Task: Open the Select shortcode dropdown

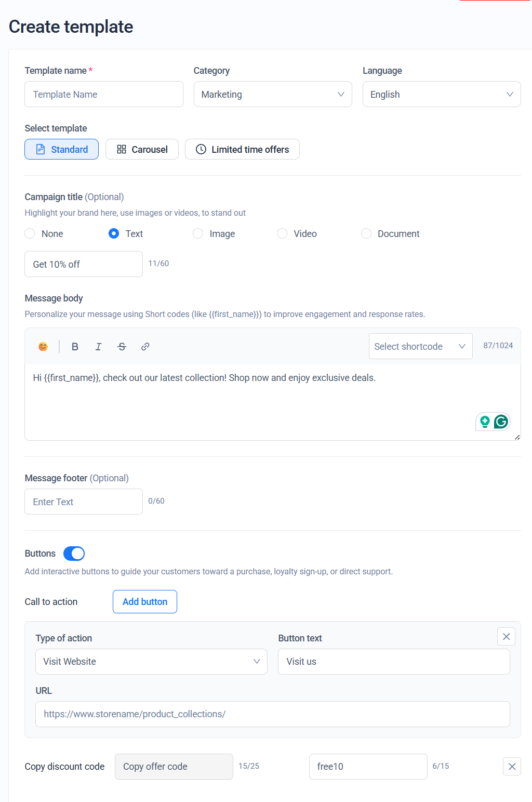Action: pos(420,346)
